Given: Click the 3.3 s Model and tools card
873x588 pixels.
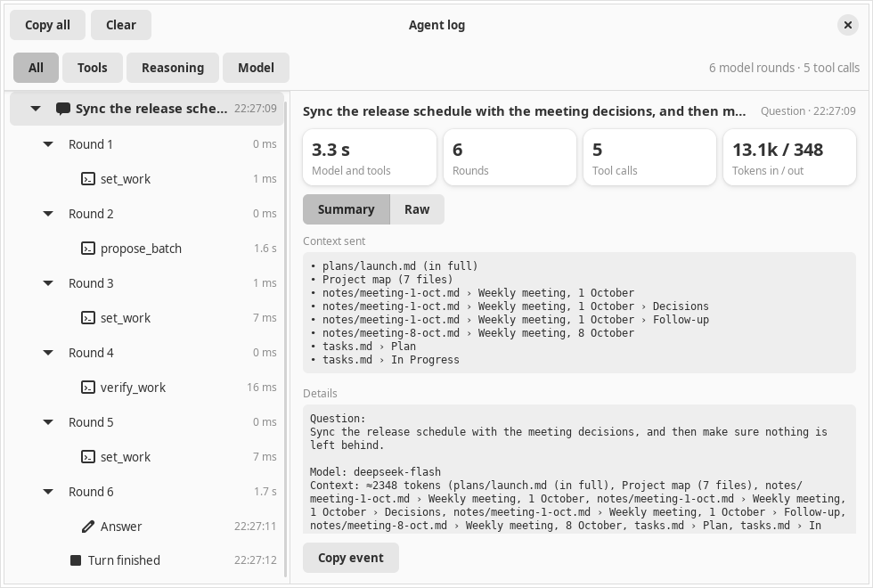Looking at the screenshot, I should 370,158.
